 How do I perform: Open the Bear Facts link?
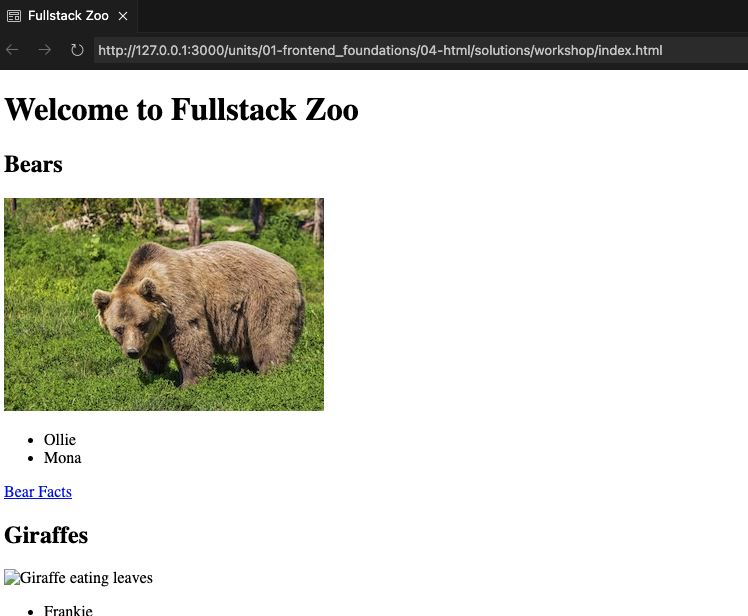(38, 492)
